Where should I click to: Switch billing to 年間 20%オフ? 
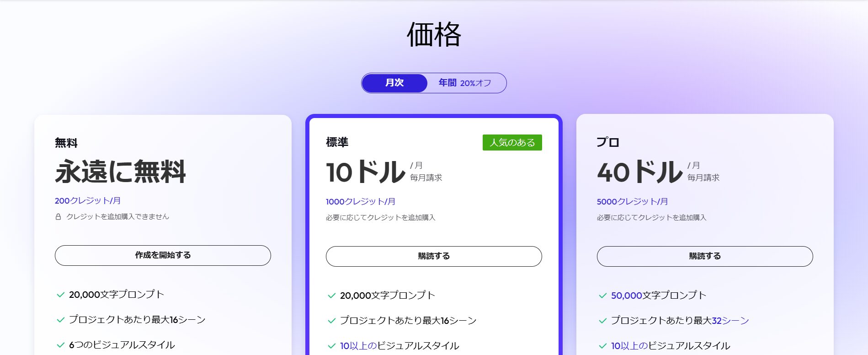465,83
